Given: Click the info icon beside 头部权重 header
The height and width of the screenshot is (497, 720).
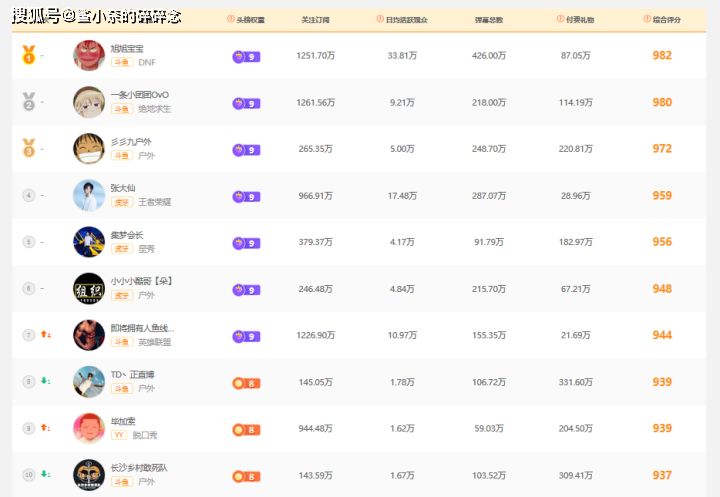Looking at the screenshot, I should [x=231, y=19].
